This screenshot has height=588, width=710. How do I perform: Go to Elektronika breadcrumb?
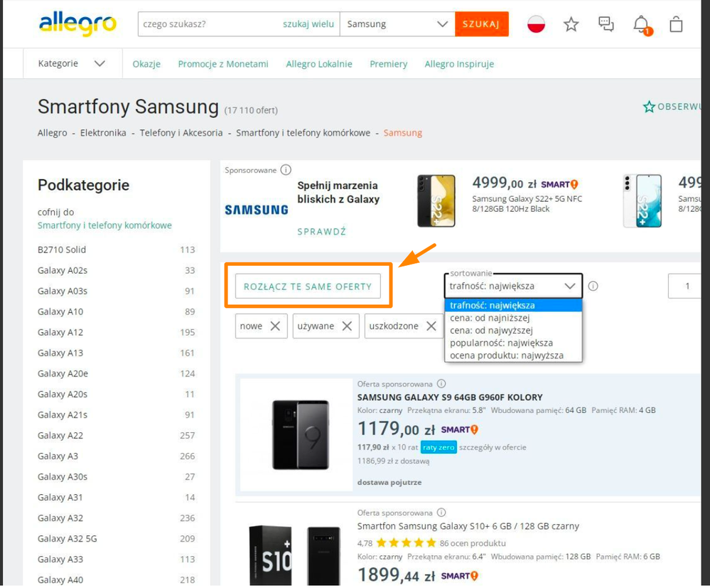[103, 133]
